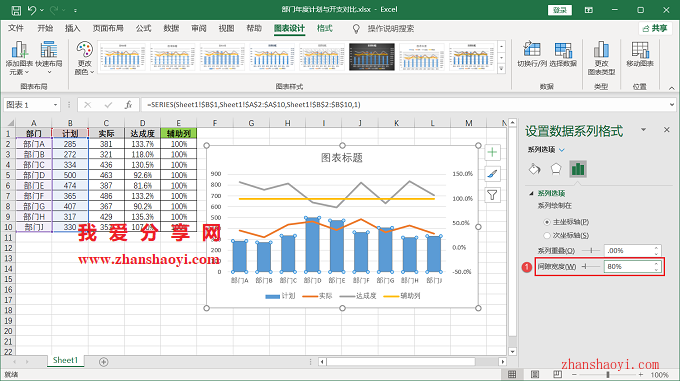
Task: Switch to Page Layout view icon
Action: point(535,374)
